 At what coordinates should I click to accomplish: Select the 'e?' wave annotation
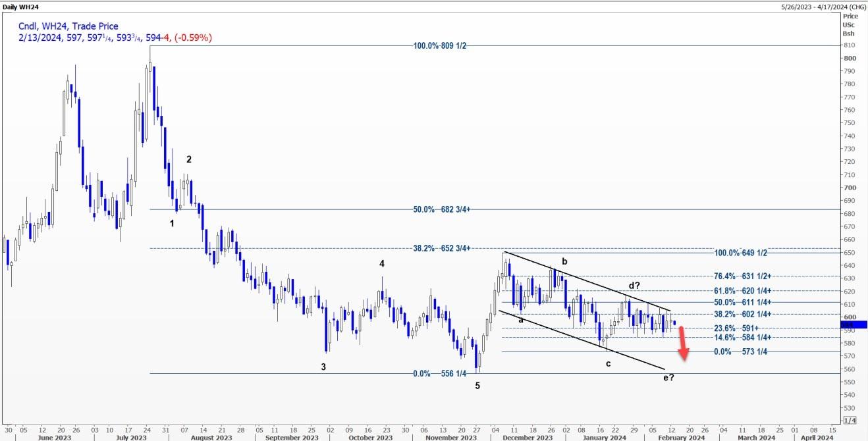pyautogui.click(x=670, y=376)
